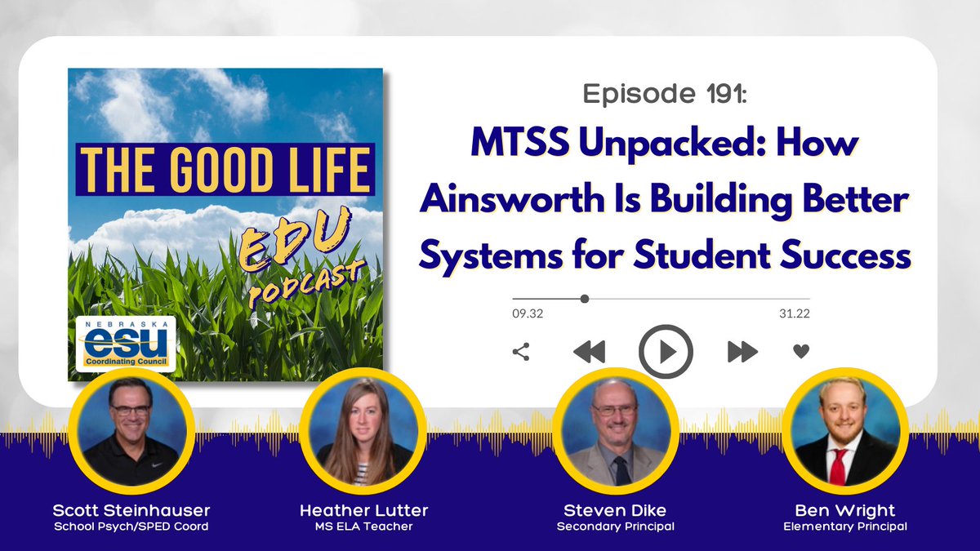Click the name Steven Dike
The width and height of the screenshot is (980, 551).
tap(615, 511)
